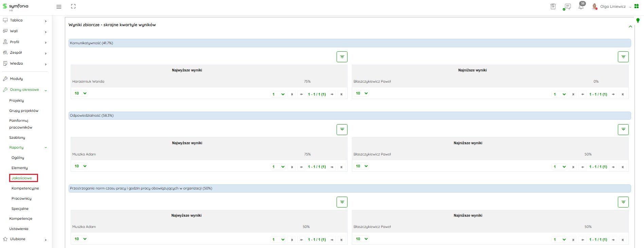This screenshot has height=248, width=644.
Task: Open the Olga Liniewicz user menu
Action: (x=612, y=6)
